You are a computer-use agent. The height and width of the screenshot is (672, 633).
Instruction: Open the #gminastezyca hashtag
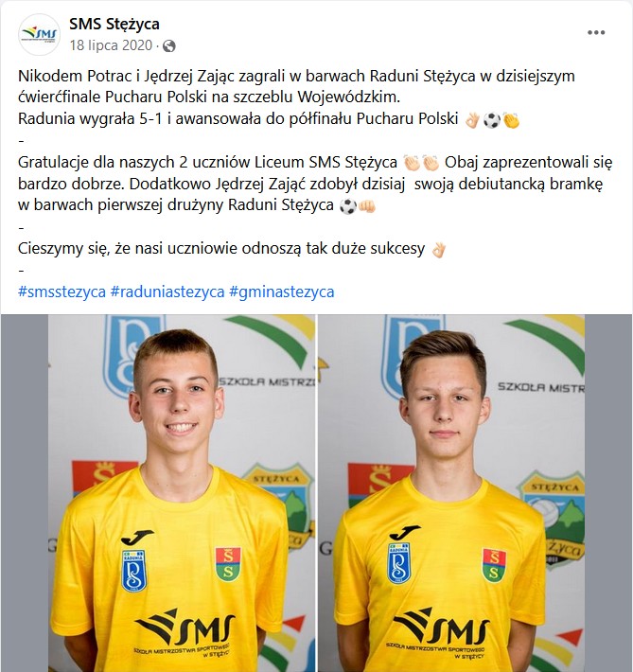click(282, 292)
